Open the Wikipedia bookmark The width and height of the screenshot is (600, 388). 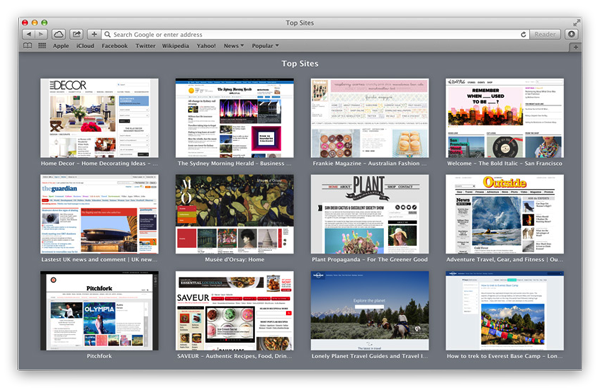(175, 46)
